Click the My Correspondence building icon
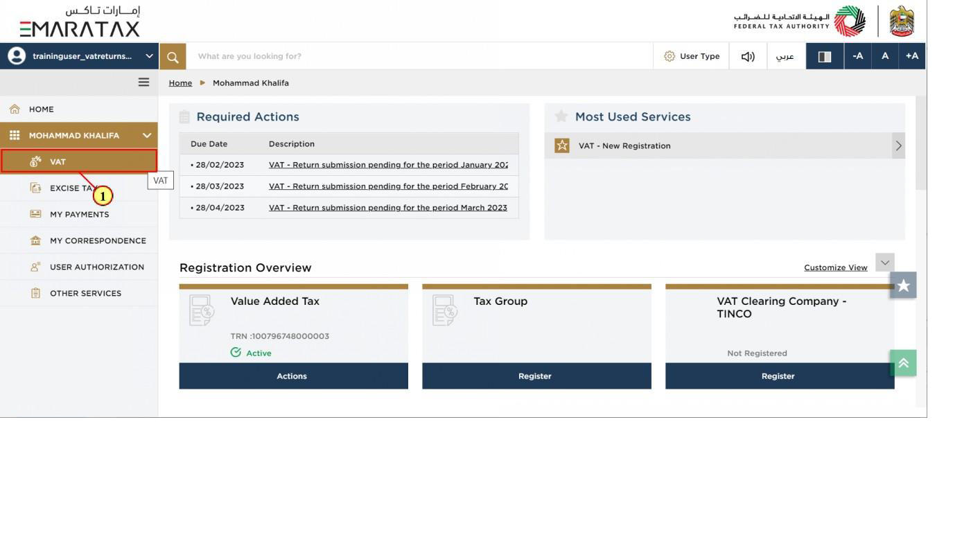This screenshot has height=555, width=980. click(35, 240)
